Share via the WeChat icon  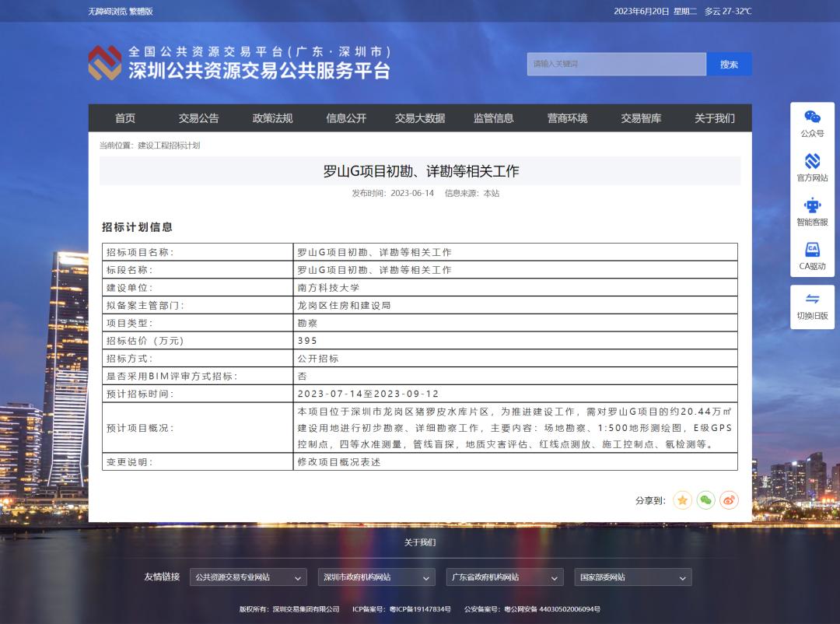705,500
